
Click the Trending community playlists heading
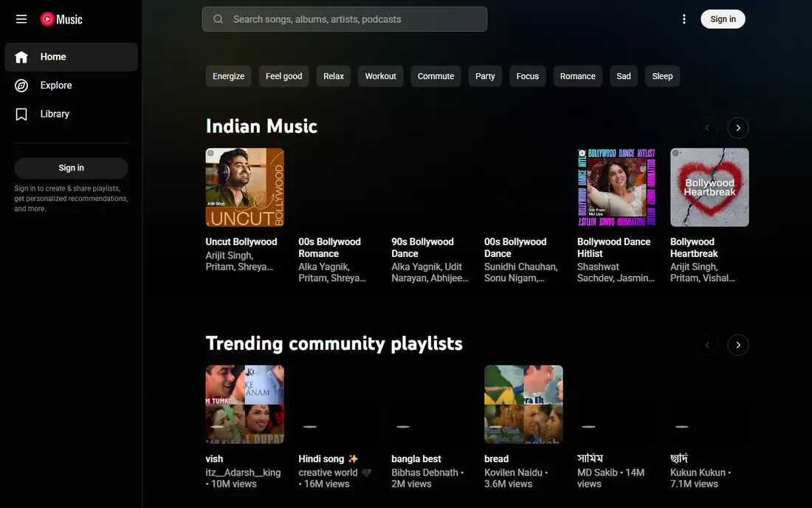pos(334,344)
